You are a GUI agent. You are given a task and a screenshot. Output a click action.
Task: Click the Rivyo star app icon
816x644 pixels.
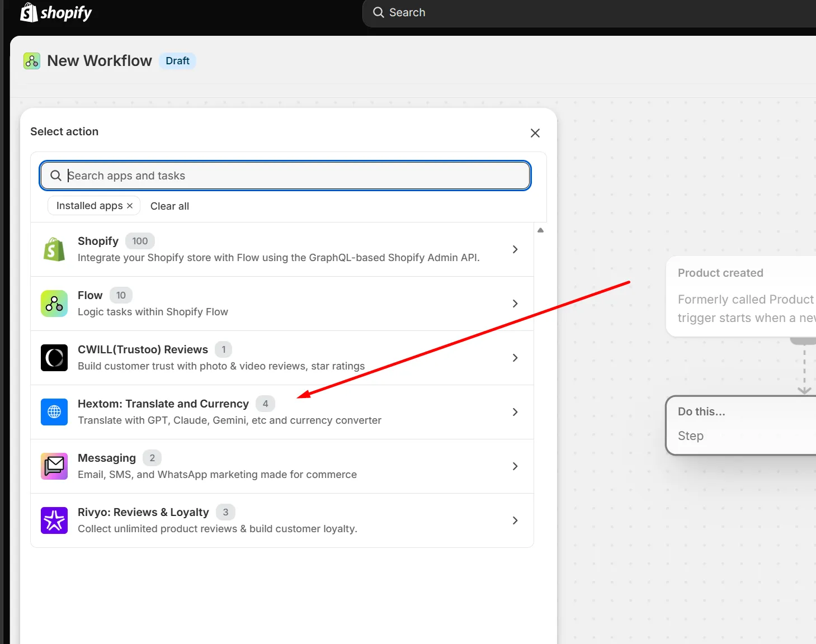coord(54,520)
